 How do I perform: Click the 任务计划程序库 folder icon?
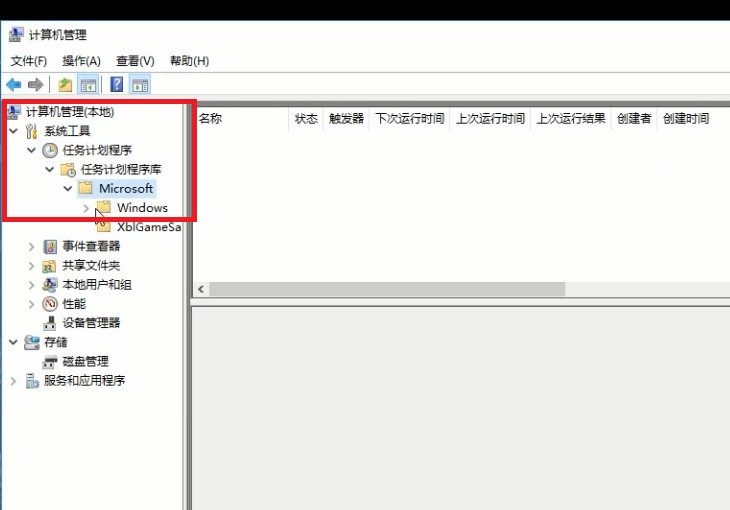click(x=68, y=170)
